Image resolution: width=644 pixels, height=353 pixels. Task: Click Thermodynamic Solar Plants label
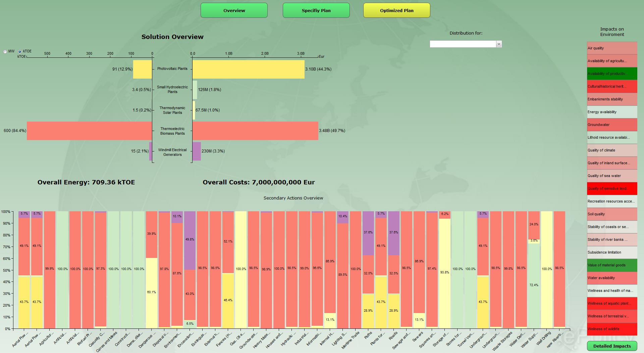click(172, 110)
